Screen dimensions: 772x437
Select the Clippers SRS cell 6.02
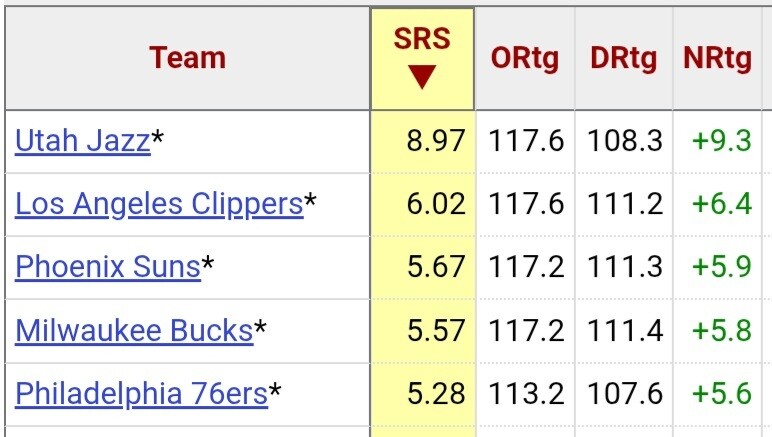(436, 204)
